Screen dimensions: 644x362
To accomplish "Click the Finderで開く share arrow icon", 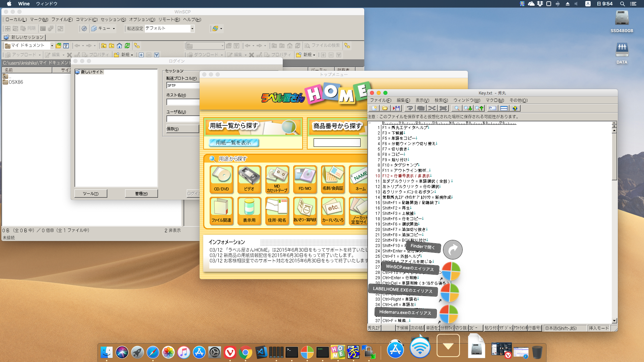I will tap(452, 250).
